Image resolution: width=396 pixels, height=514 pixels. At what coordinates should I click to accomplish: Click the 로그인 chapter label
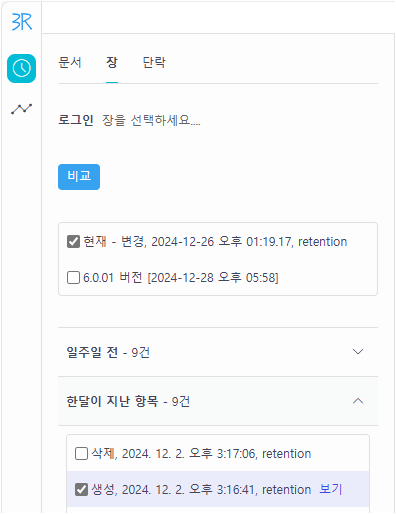[76, 120]
